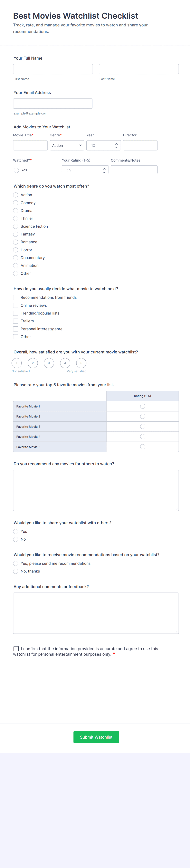Image resolution: width=190 pixels, height=868 pixels.
Task: Choose Science Fiction as most watched genre
Action: point(16,226)
